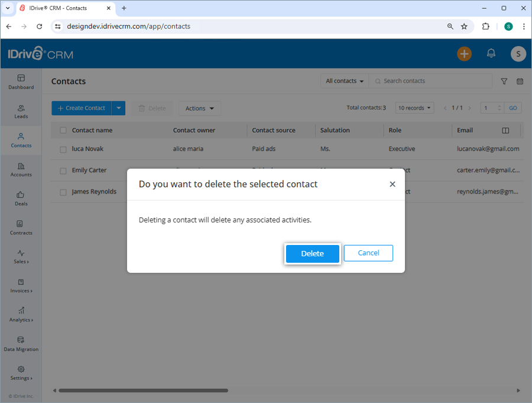This screenshot has width=532, height=403.
Task: Open column management using the columns icon
Action: coord(504,130)
